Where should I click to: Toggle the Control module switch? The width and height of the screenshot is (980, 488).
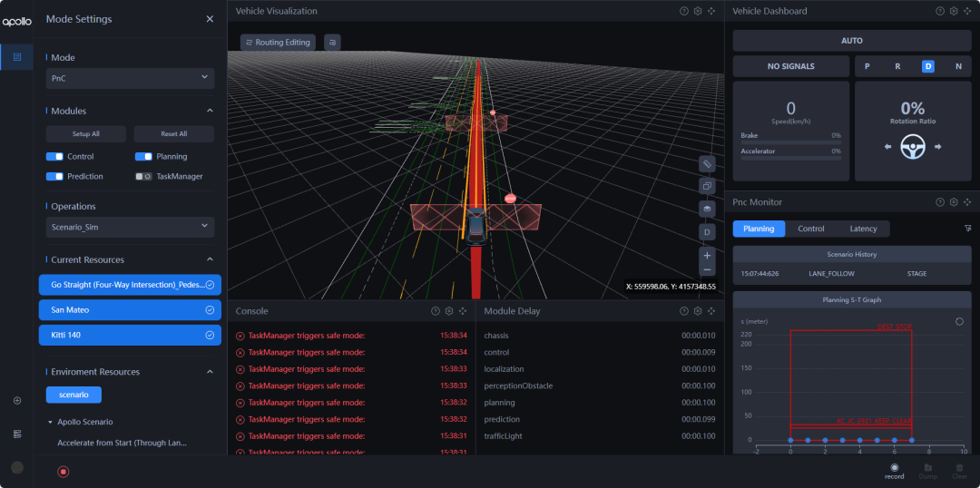[54, 156]
